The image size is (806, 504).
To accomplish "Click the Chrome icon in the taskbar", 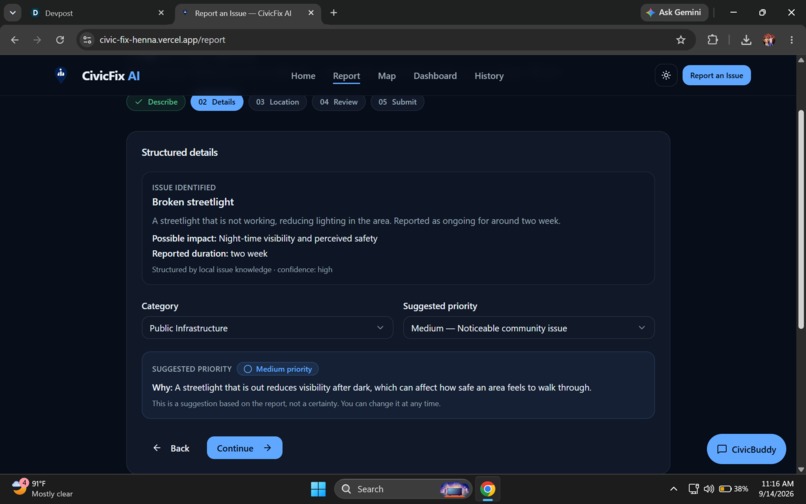I will (x=487, y=489).
